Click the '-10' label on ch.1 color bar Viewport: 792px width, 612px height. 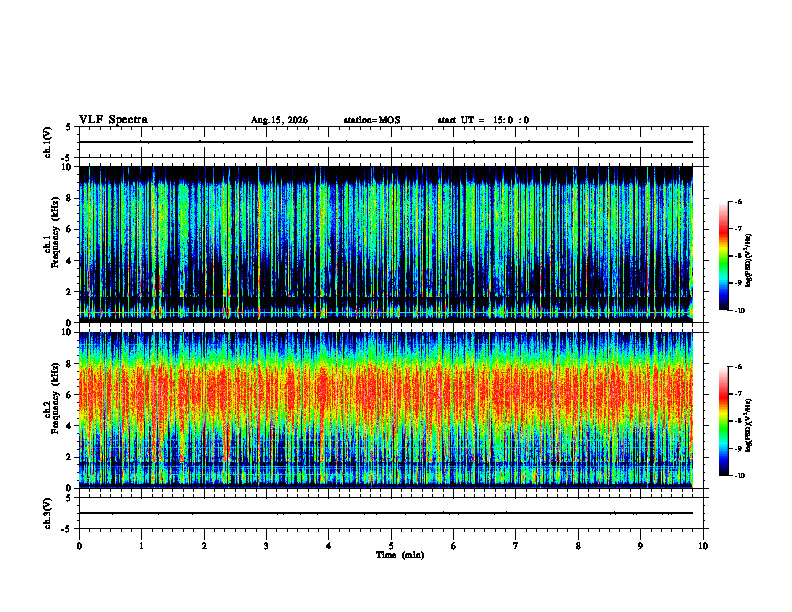tap(739, 311)
